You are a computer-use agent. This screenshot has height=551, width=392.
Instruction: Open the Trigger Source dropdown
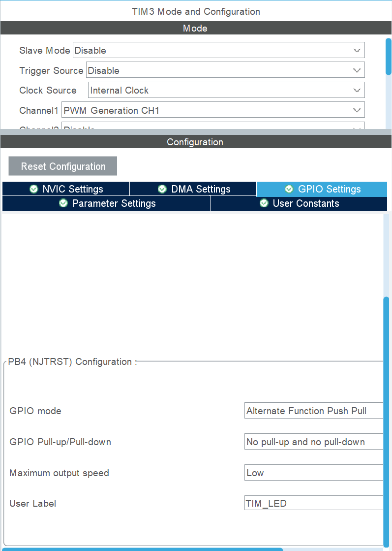(225, 70)
